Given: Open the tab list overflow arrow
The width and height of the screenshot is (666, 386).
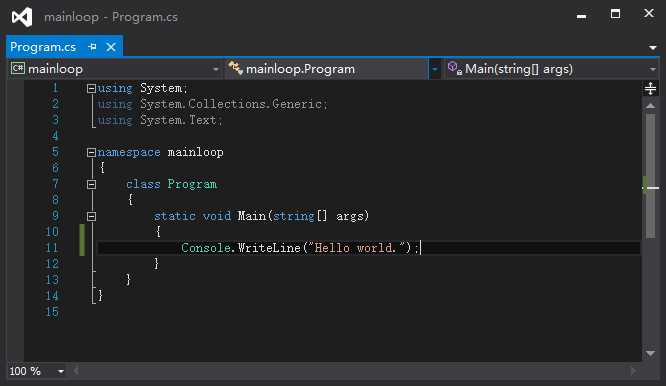Looking at the screenshot, I should (652, 48).
